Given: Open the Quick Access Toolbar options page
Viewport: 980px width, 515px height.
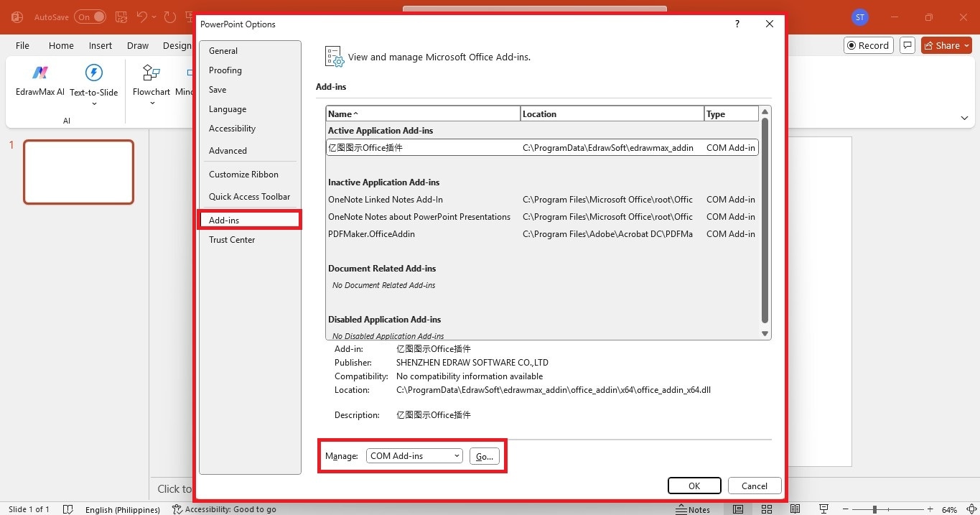Looking at the screenshot, I should tap(249, 197).
